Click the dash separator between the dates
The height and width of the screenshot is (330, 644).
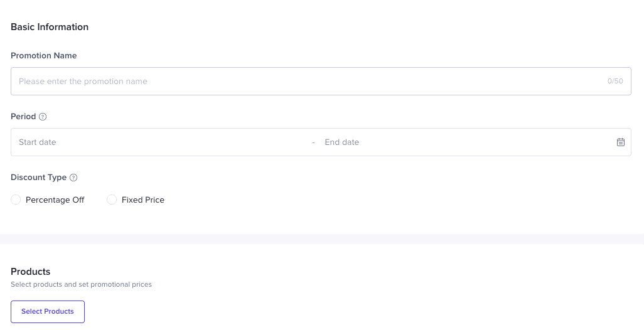(x=314, y=142)
